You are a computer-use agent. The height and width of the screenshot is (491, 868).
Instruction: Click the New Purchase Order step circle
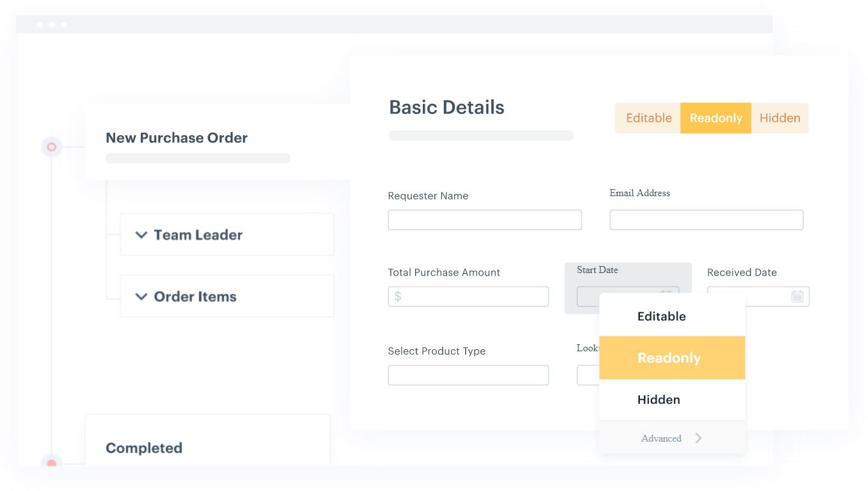tap(51, 147)
